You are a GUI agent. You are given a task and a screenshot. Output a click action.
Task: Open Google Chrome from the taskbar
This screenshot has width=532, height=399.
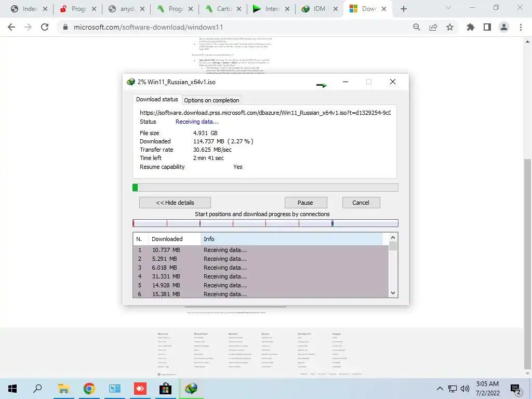89,389
